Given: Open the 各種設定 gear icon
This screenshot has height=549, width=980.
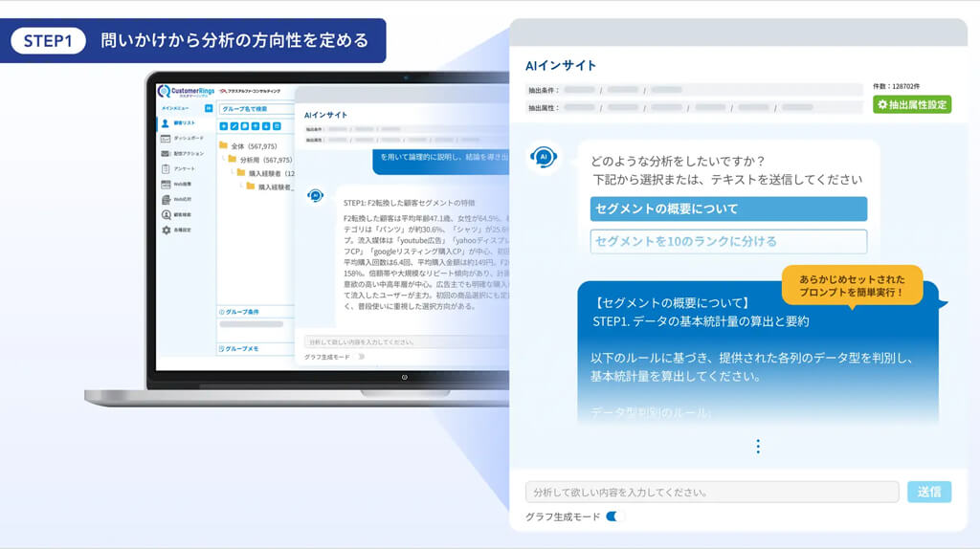Looking at the screenshot, I should click(166, 231).
